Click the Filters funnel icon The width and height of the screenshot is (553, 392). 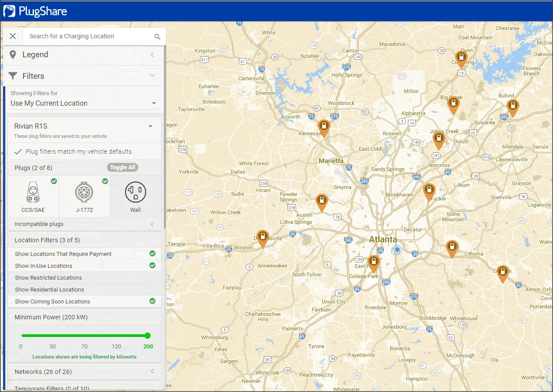point(13,76)
